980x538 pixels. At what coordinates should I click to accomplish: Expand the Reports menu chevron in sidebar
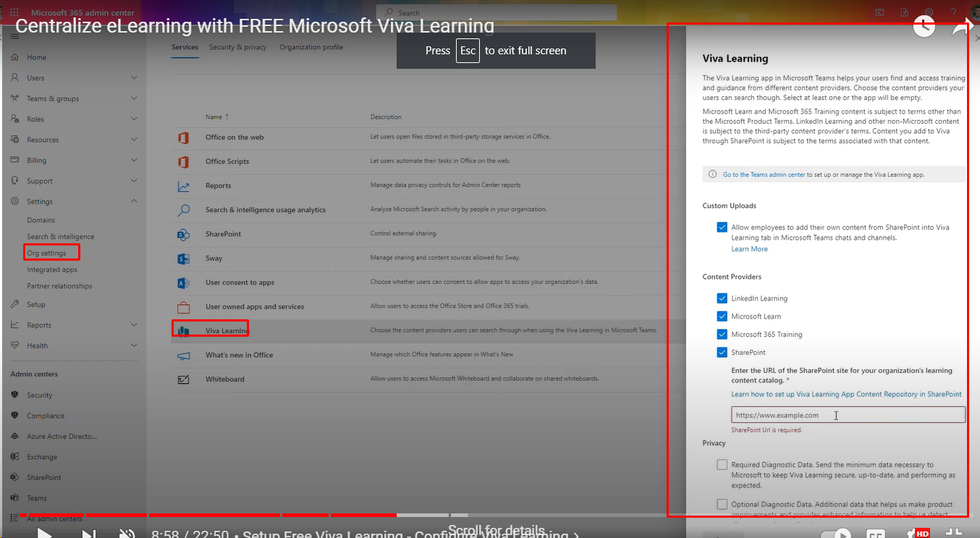point(134,325)
